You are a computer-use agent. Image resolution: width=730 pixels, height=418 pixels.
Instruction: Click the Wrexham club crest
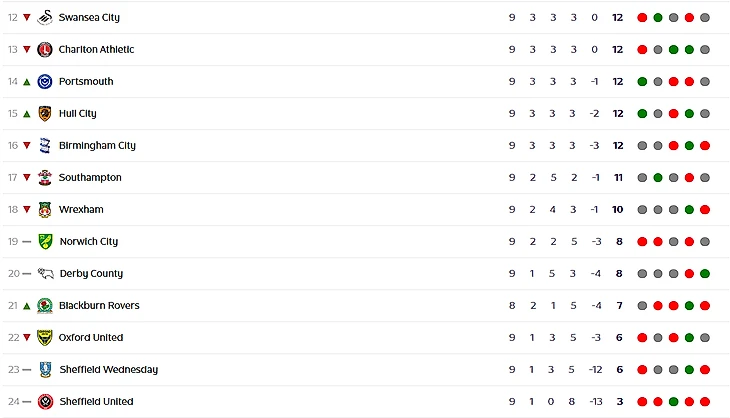pyautogui.click(x=45, y=209)
